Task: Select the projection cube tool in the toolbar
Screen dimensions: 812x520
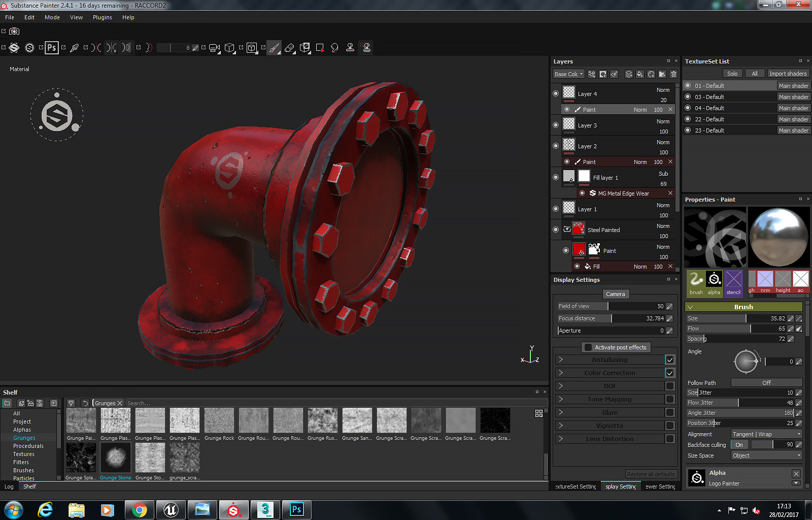Action: 304,48
